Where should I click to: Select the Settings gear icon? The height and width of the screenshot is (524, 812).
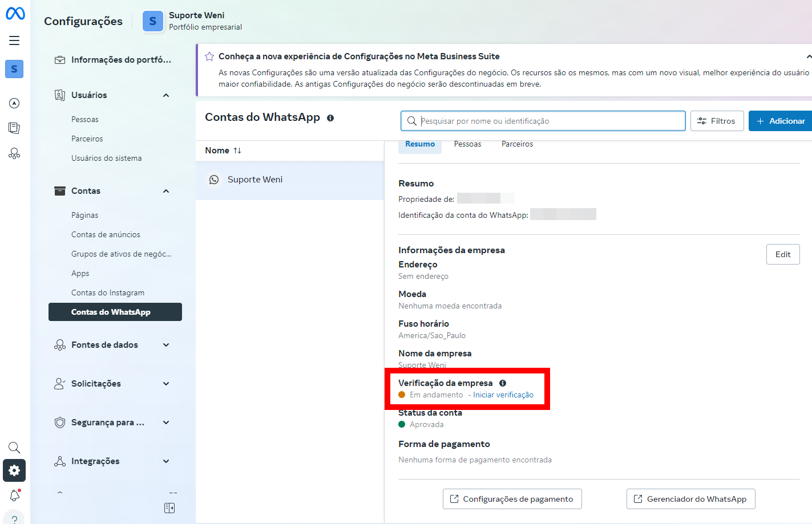coord(14,470)
